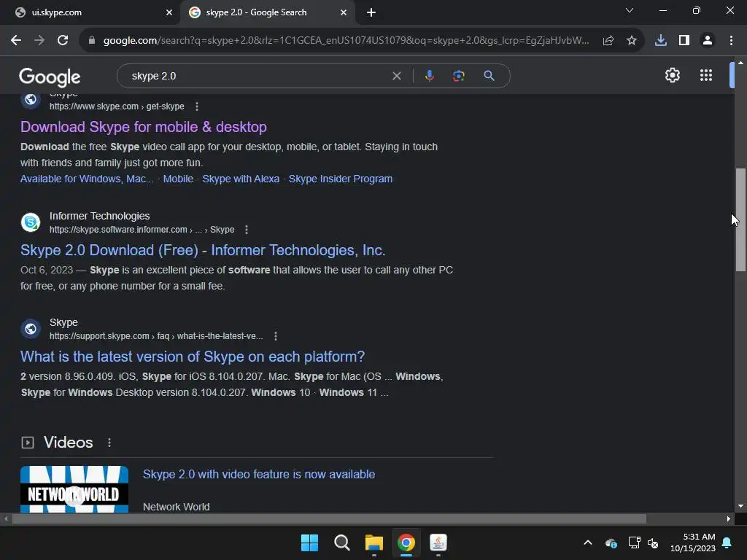Open the Skype Insider Program sitelink
This screenshot has width=747, height=560.
point(341,179)
